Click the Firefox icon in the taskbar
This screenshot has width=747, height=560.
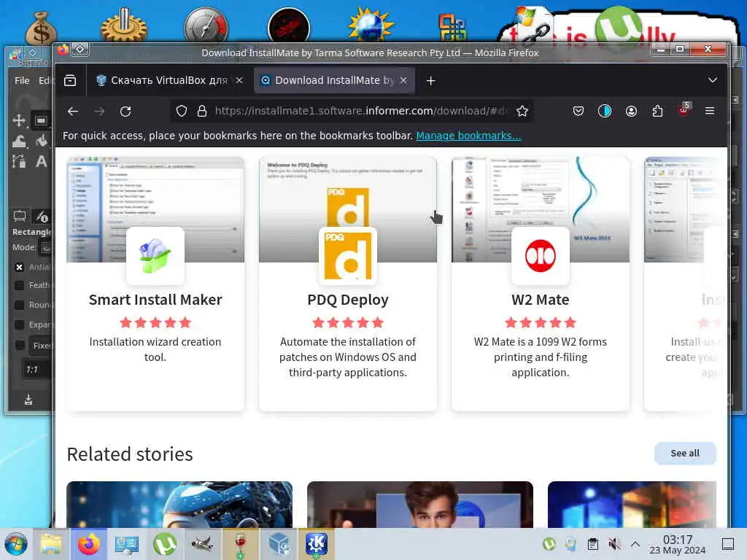pyautogui.click(x=88, y=544)
